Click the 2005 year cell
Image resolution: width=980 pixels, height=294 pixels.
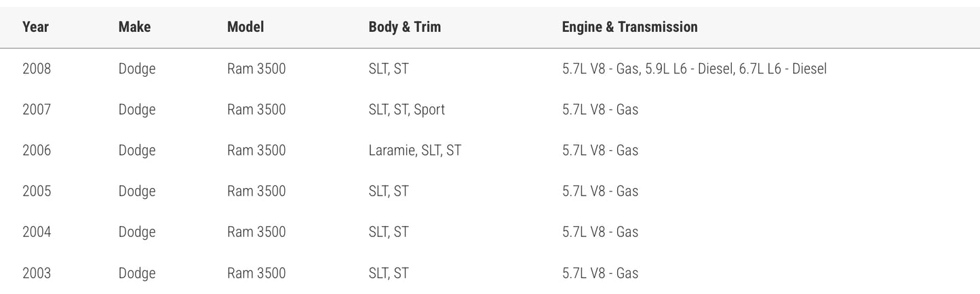click(x=37, y=191)
